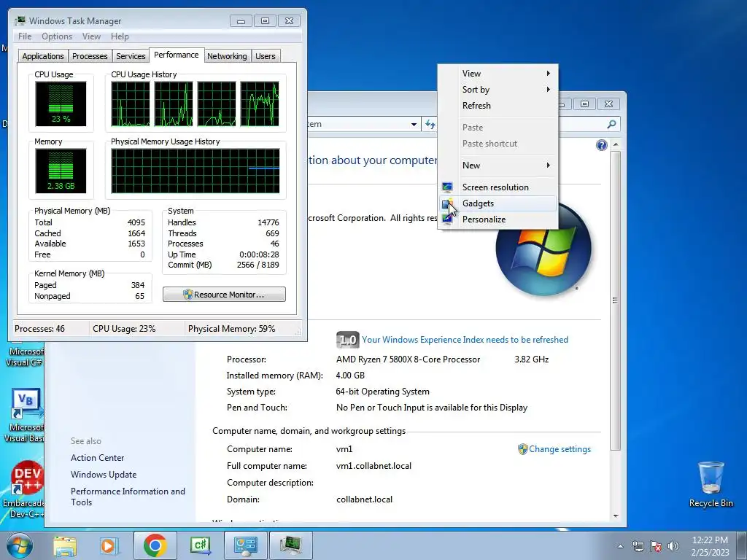Switch to the Networking tab
747x560 pixels.
tap(227, 55)
